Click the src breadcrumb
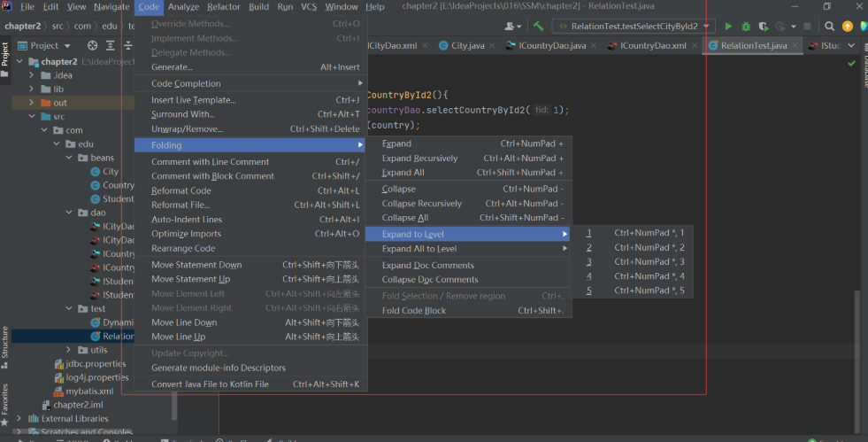The image size is (868, 442). (x=58, y=26)
